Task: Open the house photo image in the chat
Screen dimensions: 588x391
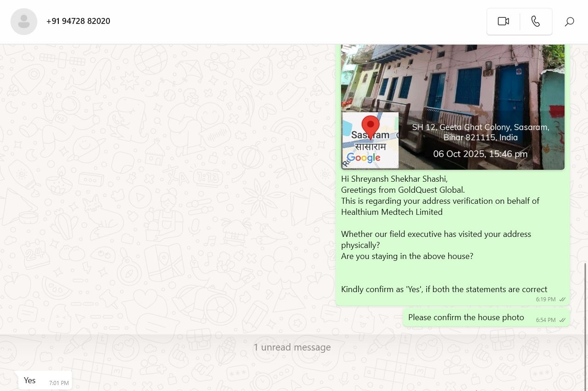Action: click(453, 107)
